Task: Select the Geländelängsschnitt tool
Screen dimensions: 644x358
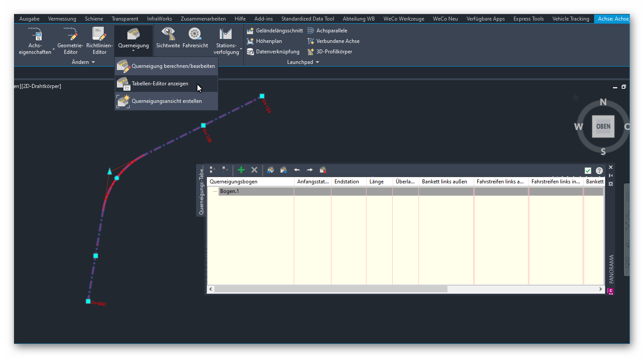Action: (x=275, y=30)
